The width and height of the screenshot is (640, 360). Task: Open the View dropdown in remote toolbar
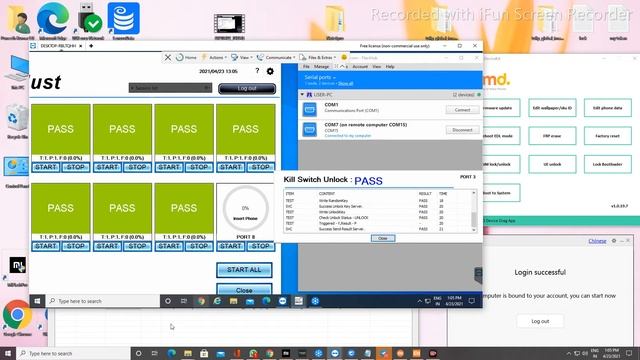[x=242, y=58]
